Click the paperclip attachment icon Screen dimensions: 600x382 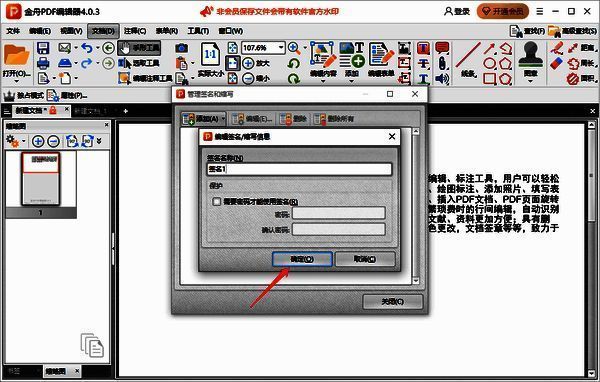click(x=442, y=63)
